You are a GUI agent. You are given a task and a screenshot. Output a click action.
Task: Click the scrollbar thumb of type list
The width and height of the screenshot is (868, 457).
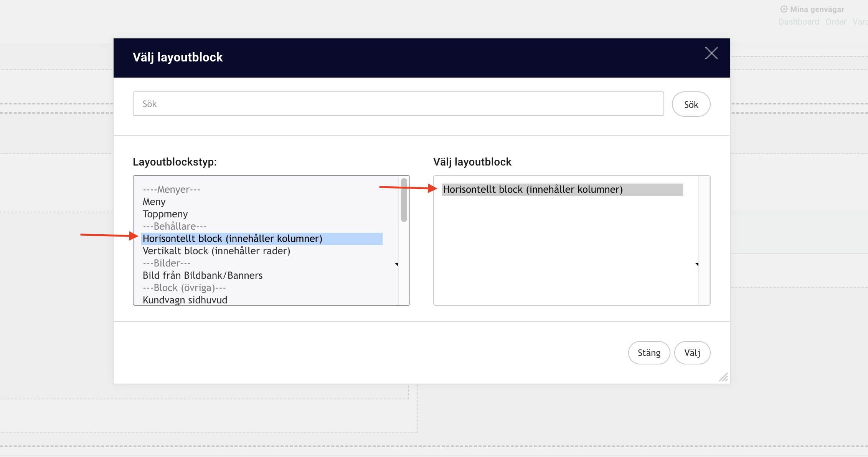(x=404, y=200)
